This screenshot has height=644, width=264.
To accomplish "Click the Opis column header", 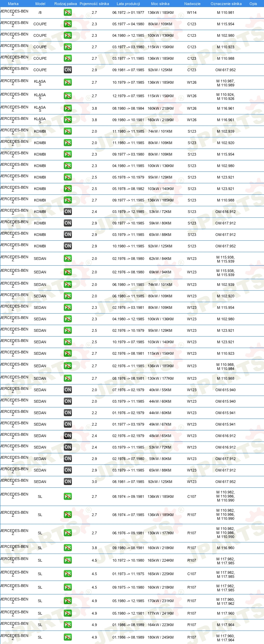I will click(253, 4).
